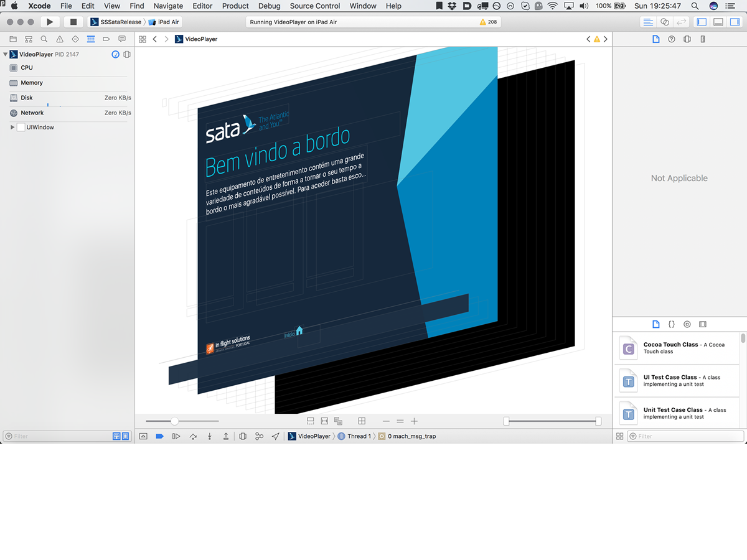Open the Thread 1 jump bar menu
This screenshot has width=747, height=560.
[355, 436]
